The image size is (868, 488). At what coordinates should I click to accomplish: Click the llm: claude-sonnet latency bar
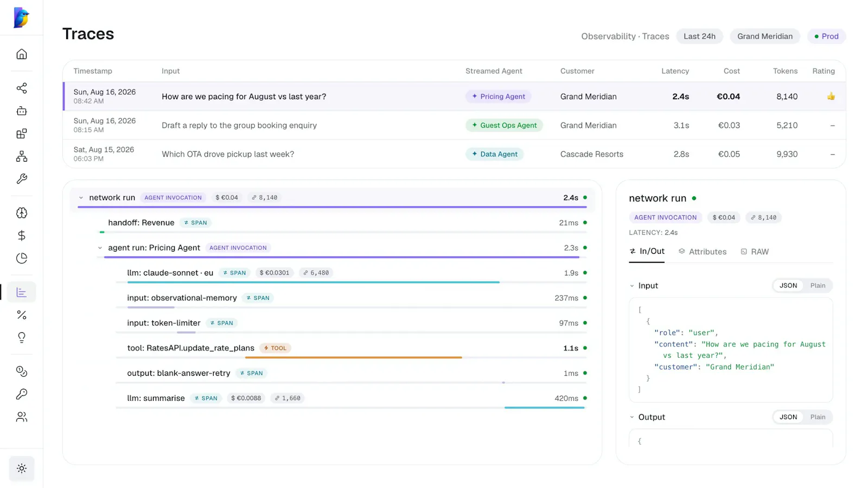point(314,282)
